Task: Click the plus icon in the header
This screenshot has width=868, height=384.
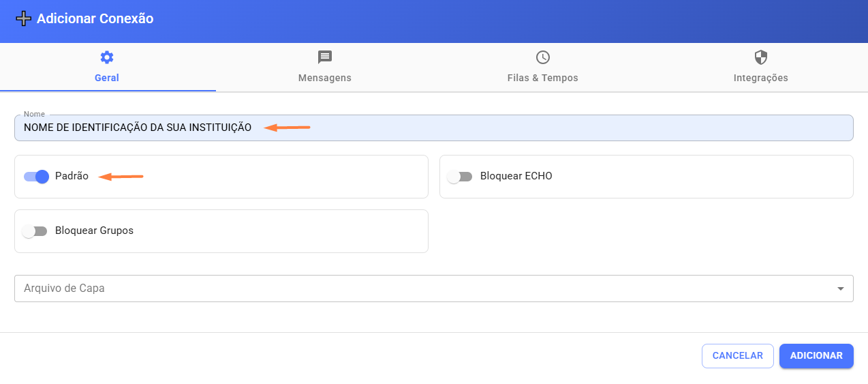Action: 23,19
